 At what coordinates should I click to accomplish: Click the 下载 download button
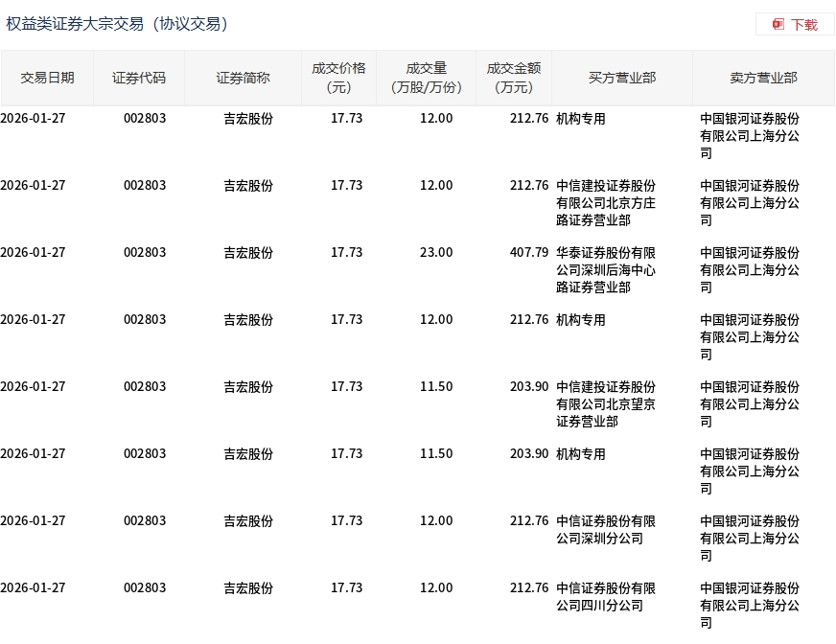(795, 25)
